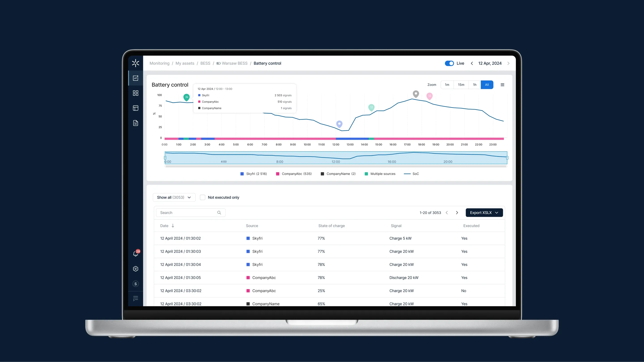Go to next table page arrow

click(457, 213)
